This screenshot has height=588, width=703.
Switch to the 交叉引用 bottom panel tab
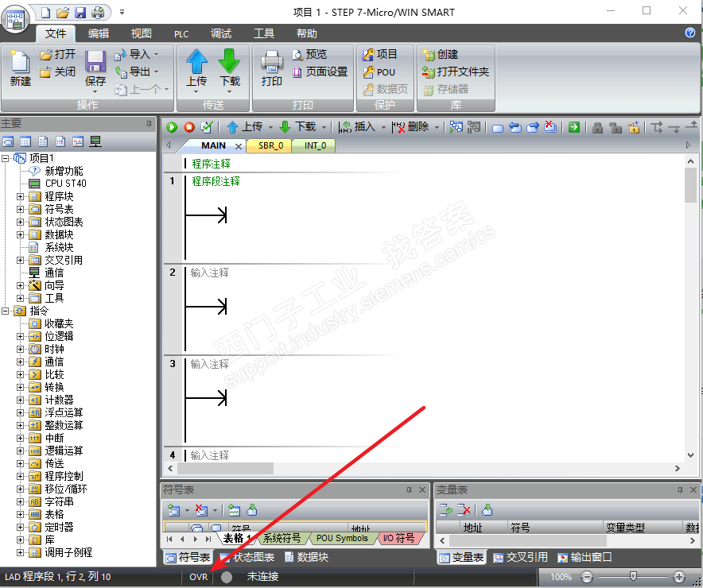(x=520, y=558)
